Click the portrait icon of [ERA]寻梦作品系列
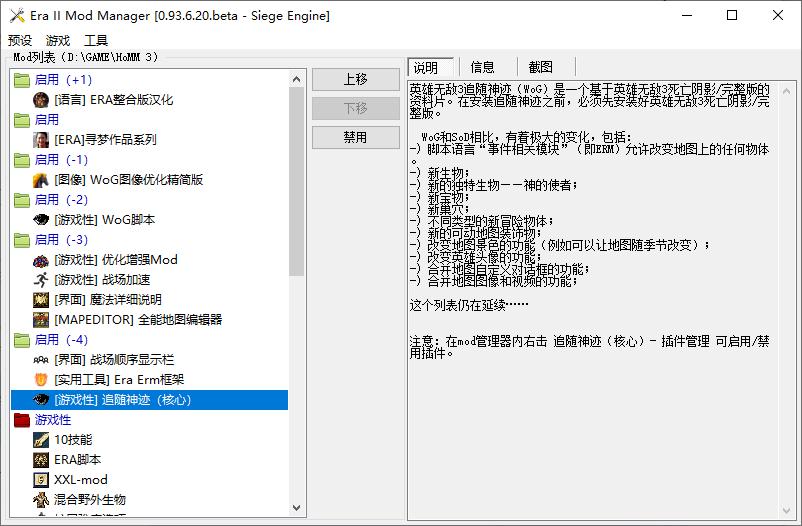 tap(41, 140)
